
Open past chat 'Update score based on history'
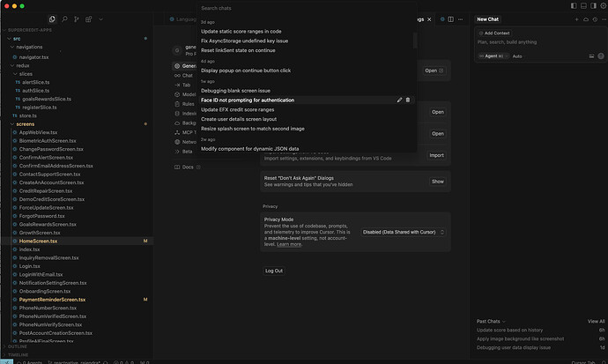510,331
